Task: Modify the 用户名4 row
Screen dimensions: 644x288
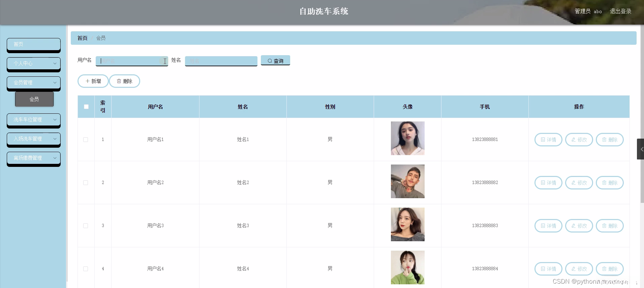Action: (x=579, y=269)
